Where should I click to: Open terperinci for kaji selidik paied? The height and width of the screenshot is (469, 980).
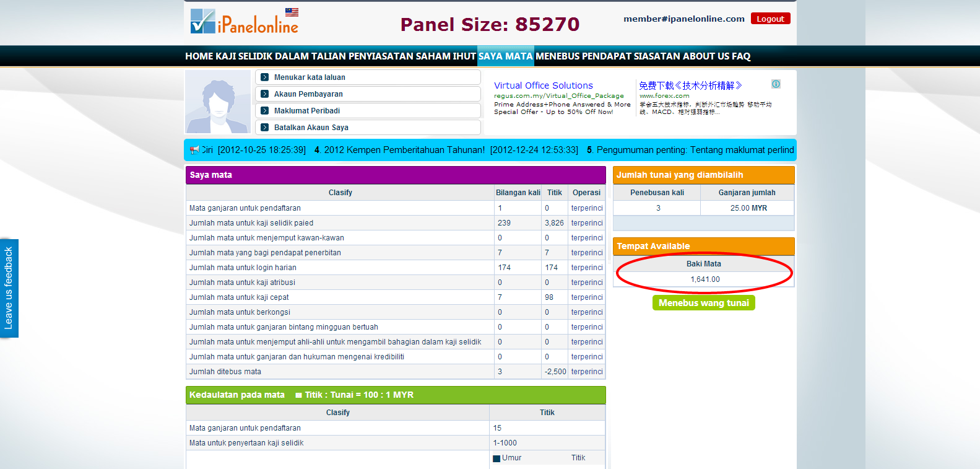tap(587, 223)
